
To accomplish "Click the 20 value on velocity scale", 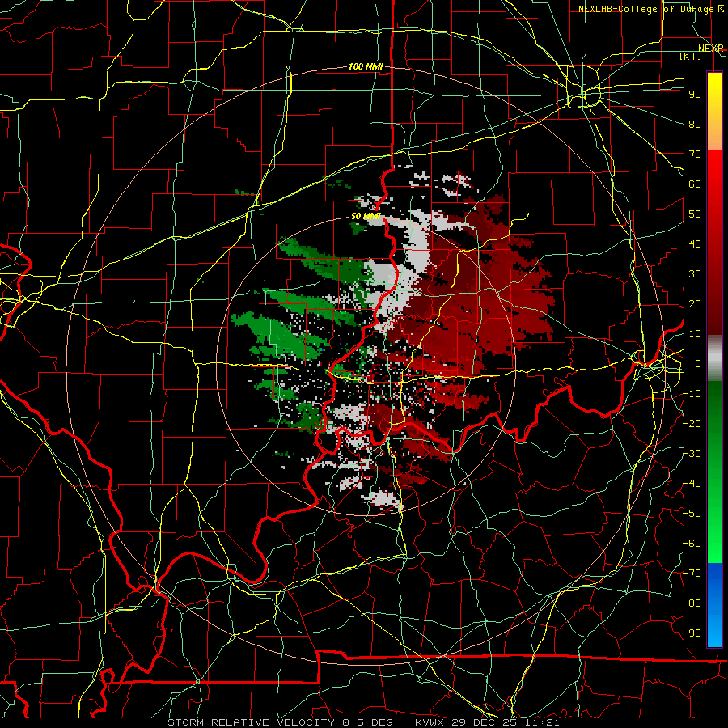I will click(x=695, y=303).
